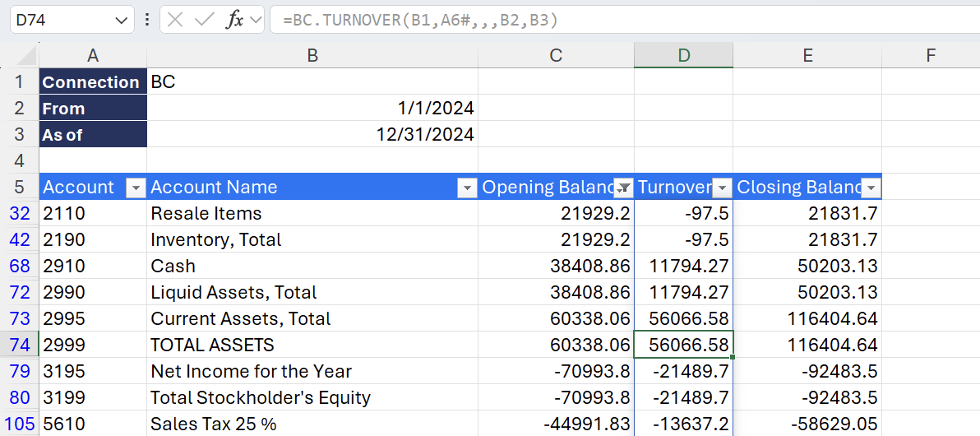Open the Account column filter dropdown
Screen dimensions: 980x436
[136, 188]
